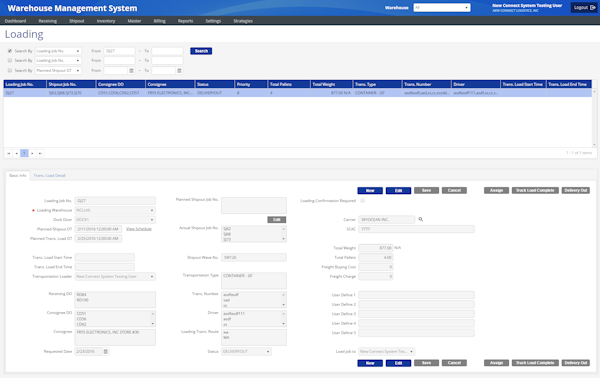This screenshot has width=600, height=378.
Task: Click top Truck Load Complete button
Action: pos(535,191)
